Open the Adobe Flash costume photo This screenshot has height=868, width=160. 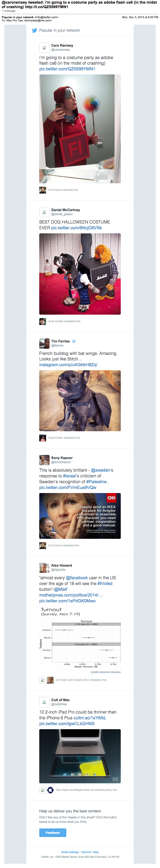coord(80,129)
